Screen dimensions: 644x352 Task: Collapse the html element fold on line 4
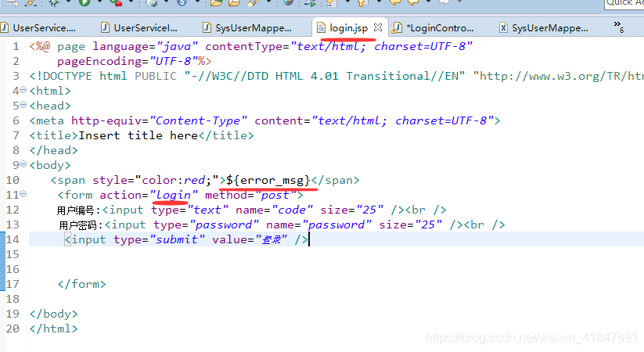(23, 89)
